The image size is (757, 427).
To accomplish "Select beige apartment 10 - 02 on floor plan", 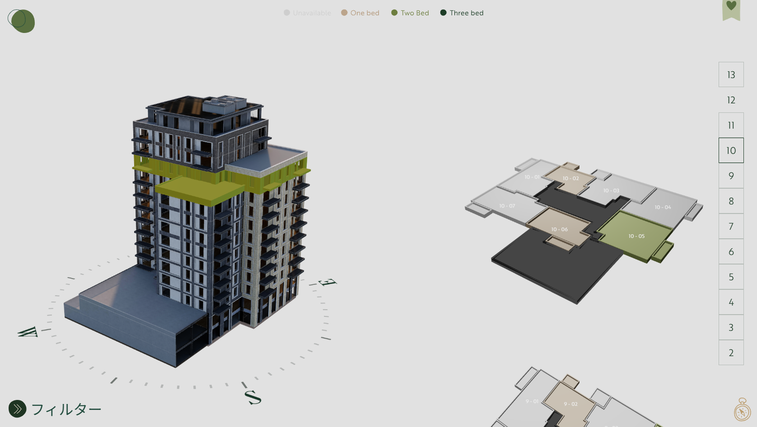I will click(569, 179).
